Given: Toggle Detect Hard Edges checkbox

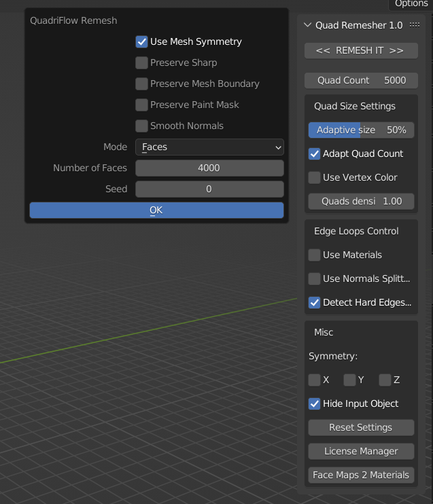Looking at the screenshot, I should tap(315, 302).
